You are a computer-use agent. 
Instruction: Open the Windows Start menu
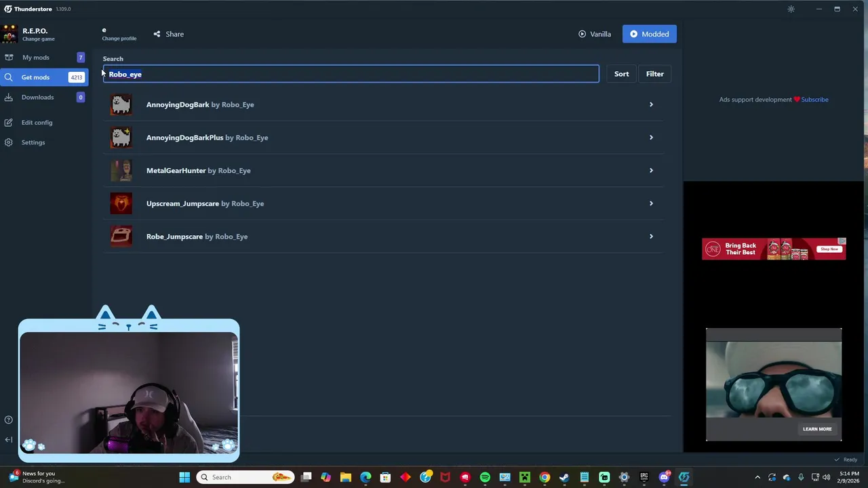pyautogui.click(x=184, y=477)
